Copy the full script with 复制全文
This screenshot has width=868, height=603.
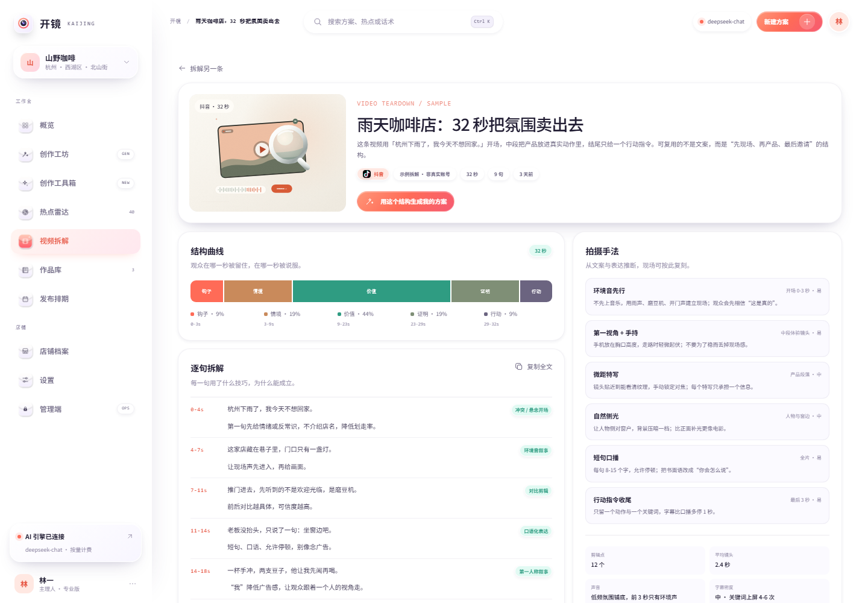[534, 367]
